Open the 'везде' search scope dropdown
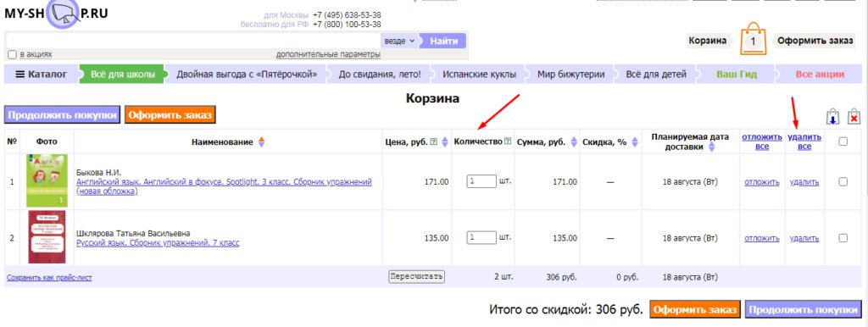This screenshot has width=868, height=327. [x=399, y=41]
